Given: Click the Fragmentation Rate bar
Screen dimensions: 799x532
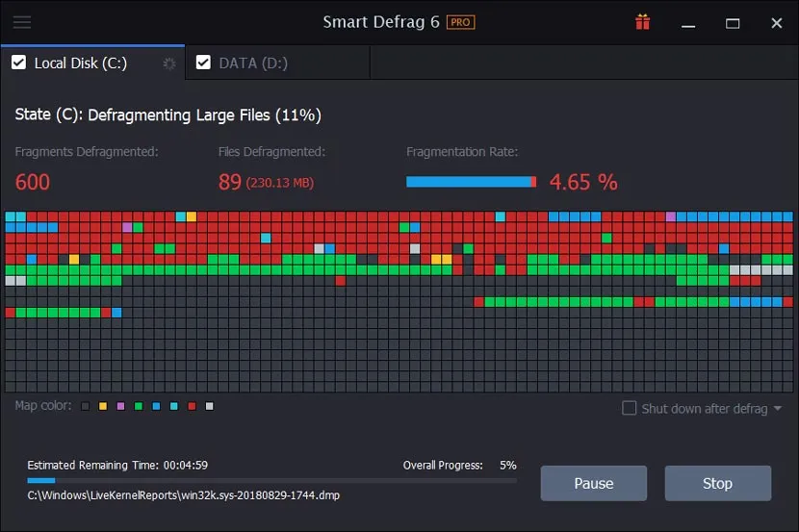Looking at the screenshot, I should click(471, 182).
